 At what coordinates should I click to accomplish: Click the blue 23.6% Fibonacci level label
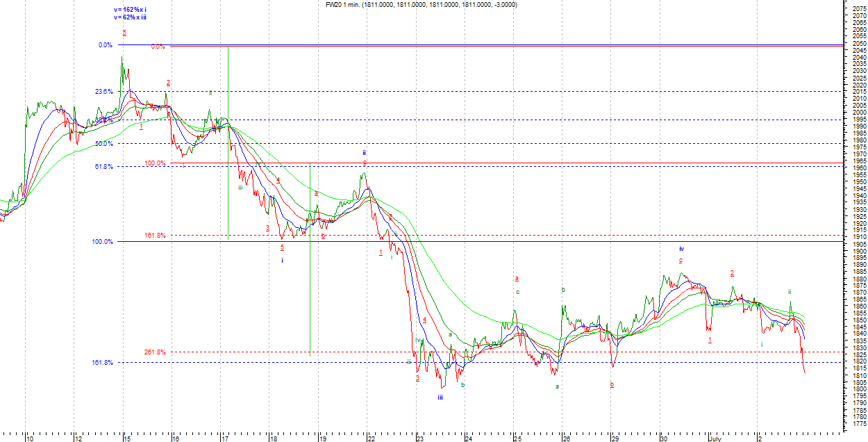[104, 91]
